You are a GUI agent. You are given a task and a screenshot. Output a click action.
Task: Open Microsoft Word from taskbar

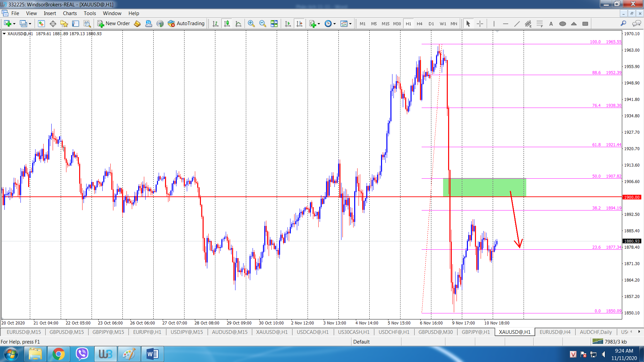point(153,354)
